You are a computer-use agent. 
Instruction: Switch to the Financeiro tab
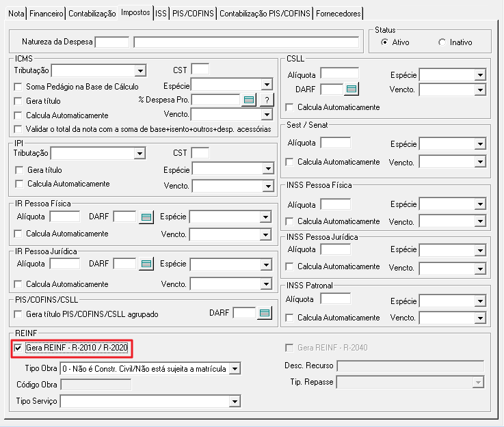pos(47,14)
